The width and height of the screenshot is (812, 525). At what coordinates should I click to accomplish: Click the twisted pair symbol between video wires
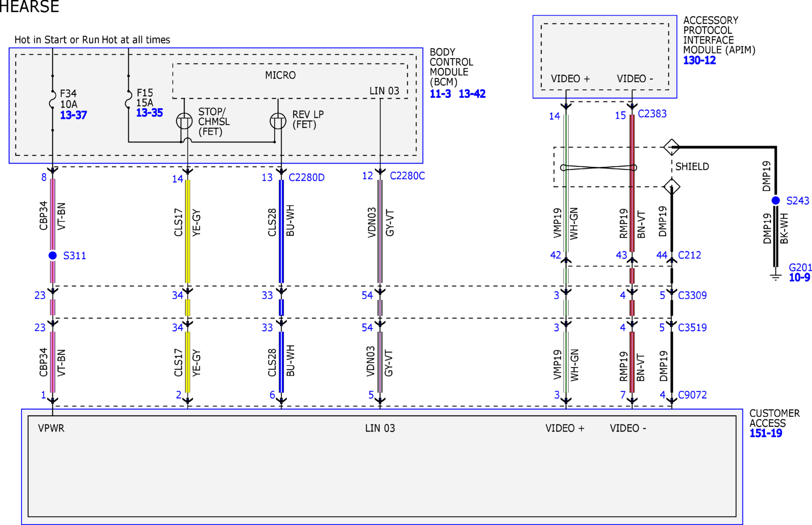pyautogui.click(x=599, y=167)
